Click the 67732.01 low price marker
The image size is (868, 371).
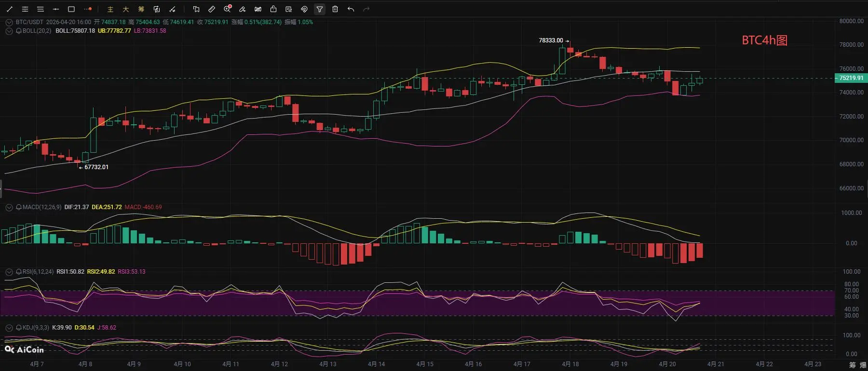click(x=96, y=167)
